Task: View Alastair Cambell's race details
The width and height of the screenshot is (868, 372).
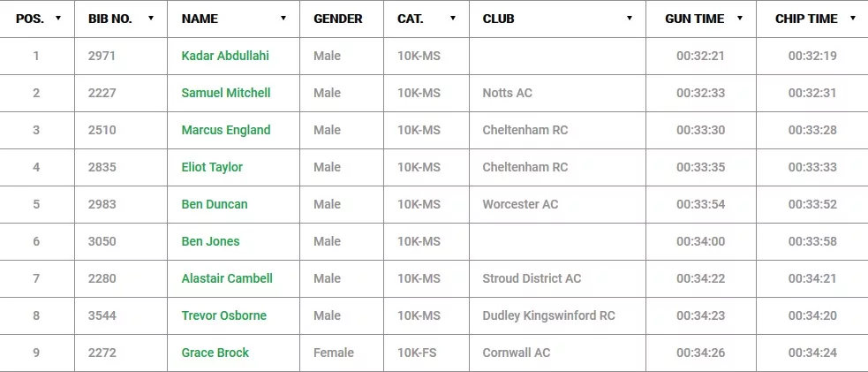Action: click(x=227, y=278)
